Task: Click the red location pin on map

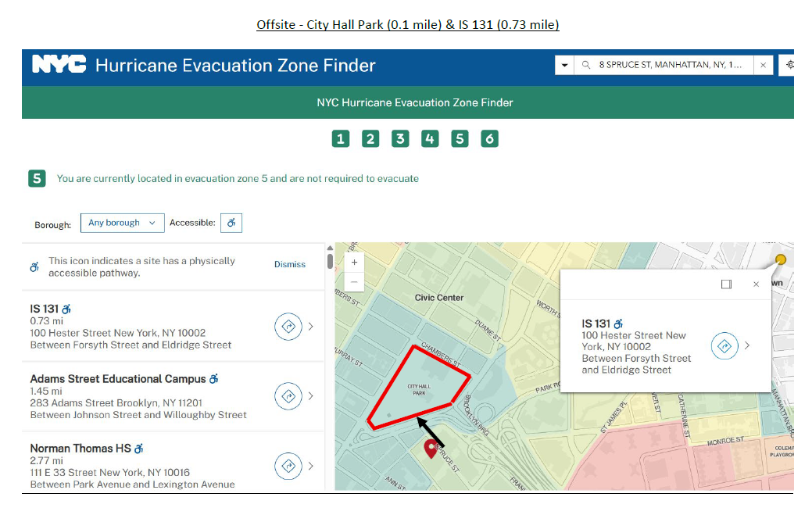Action: point(431,449)
